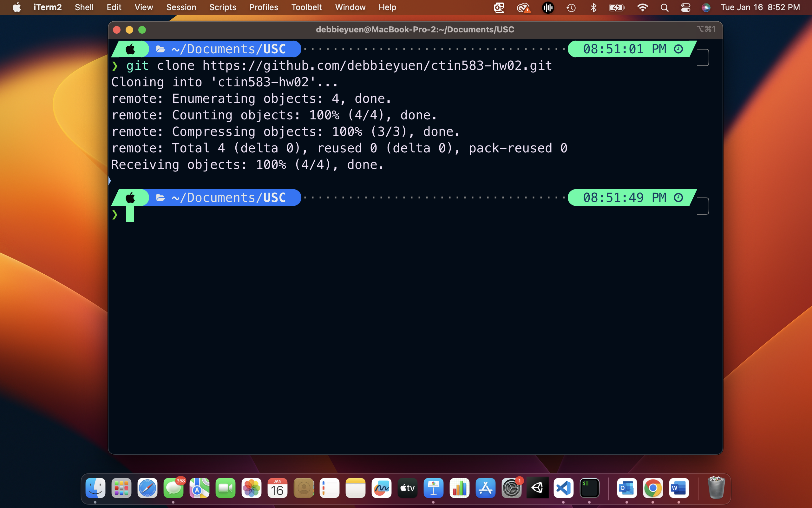The image size is (812, 508).
Task: Minimize the iTerm2 window with yellow button
Action: (x=129, y=30)
